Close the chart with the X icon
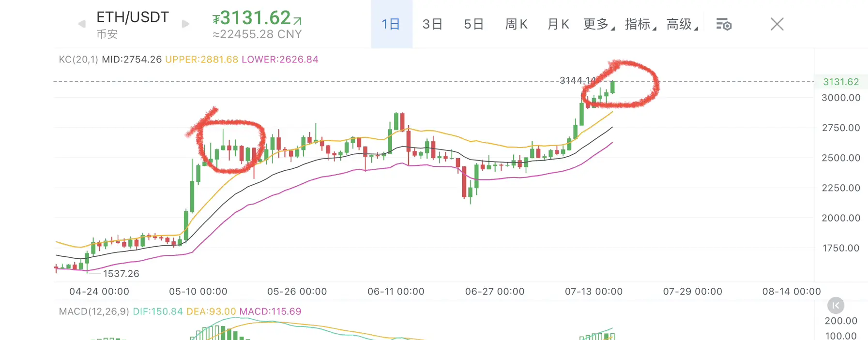 [x=777, y=24]
